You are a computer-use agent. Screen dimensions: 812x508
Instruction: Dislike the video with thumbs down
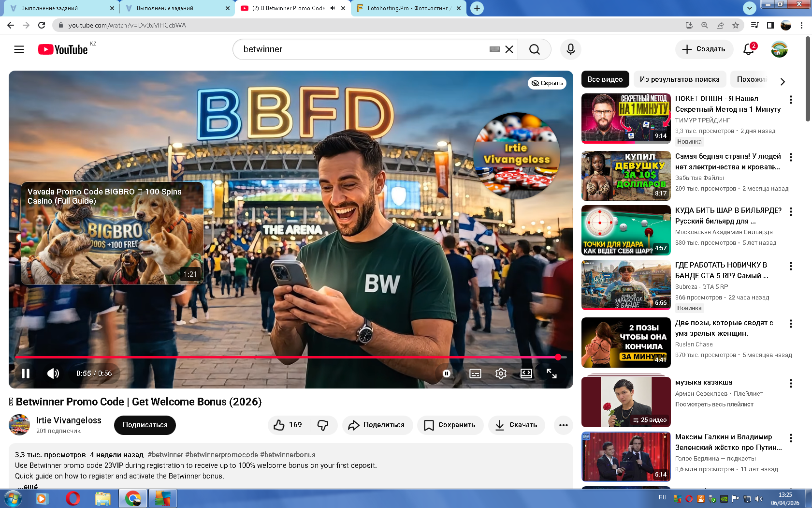click(x=323, y=425)
